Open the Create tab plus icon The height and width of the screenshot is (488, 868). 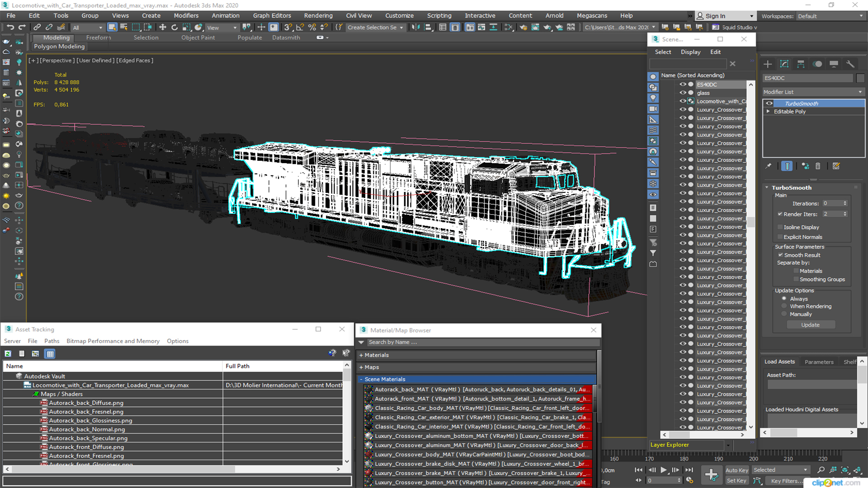[x=768, y=64]
